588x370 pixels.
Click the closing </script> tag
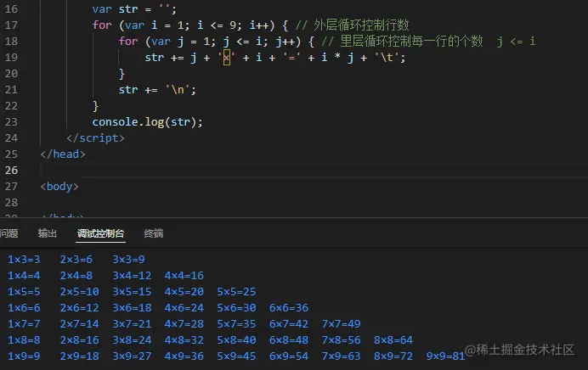pyautogui.click(x=96, y=138)
